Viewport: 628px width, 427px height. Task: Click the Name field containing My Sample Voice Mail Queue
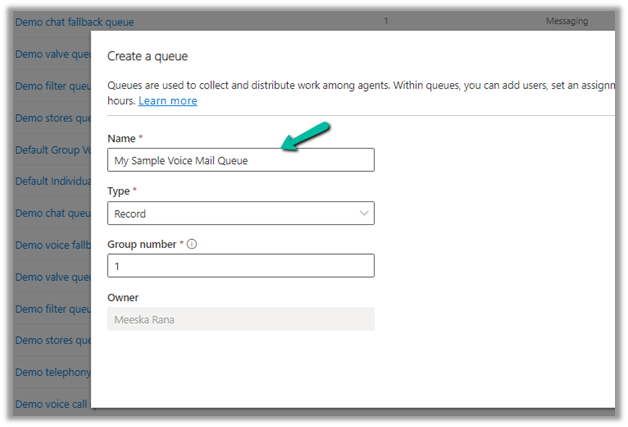tap(240, 160)
